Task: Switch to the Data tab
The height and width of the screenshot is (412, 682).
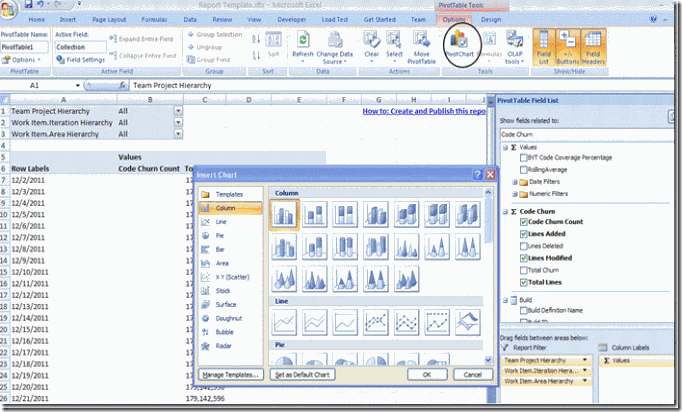Action: click(x=190, y=20)
